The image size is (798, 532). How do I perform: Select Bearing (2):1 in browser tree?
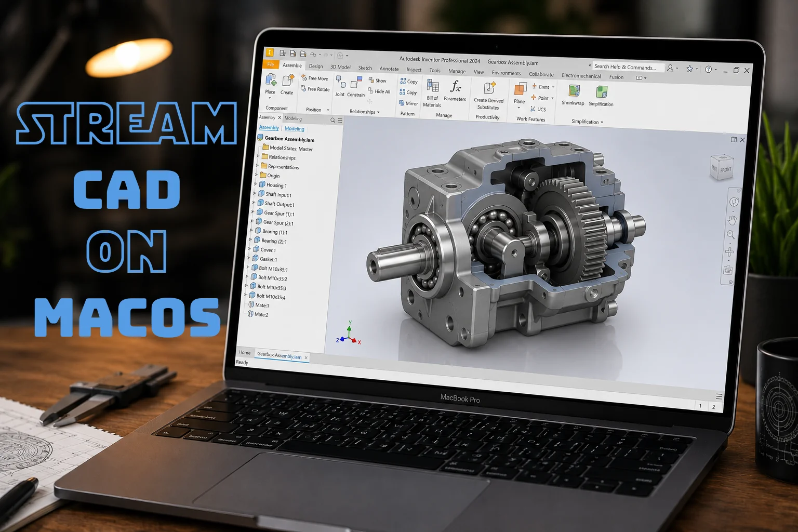coord(270,241)
